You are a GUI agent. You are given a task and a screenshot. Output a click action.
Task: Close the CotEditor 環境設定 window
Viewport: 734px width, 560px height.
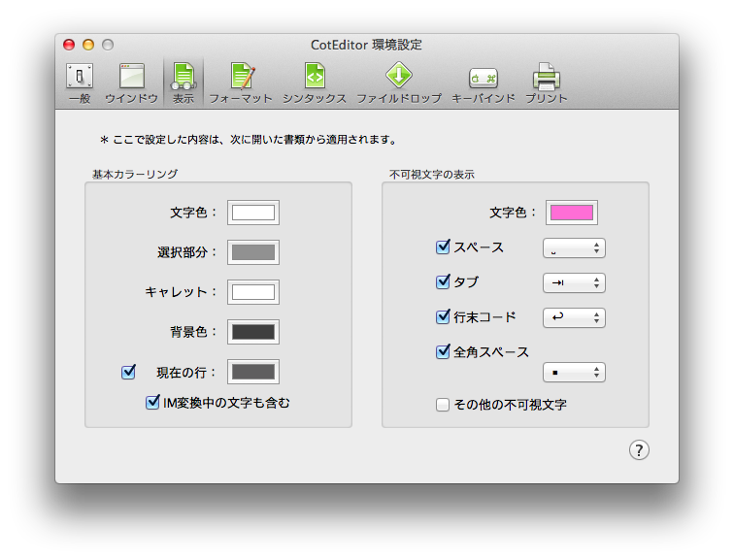tap(69, 45)
